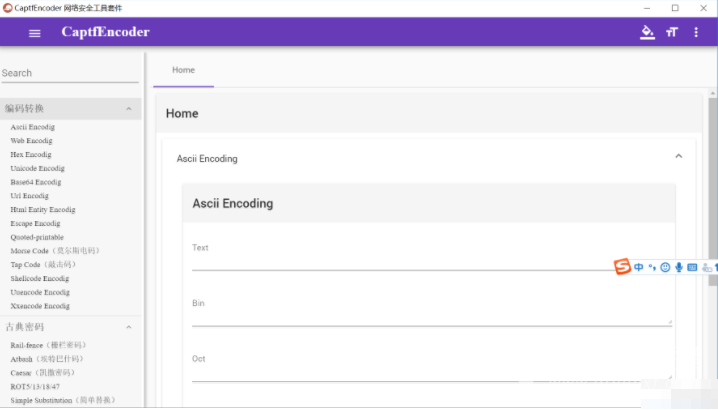The height and width of the screenshot is (410, 718).
Task: Open Base64 Encodig in sidebar
Action: click(x=36, y=182)
